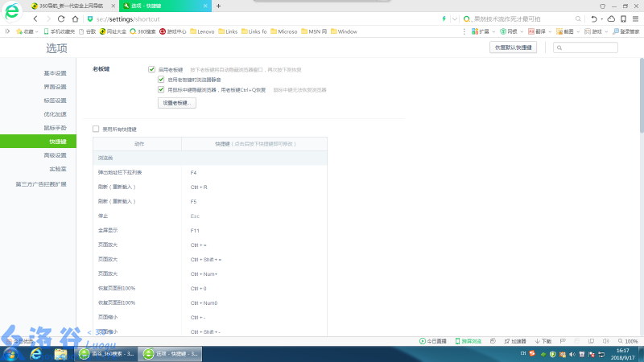Open Internet Explorer from the taskbar
Image resolution: width=644 pixels, height=362 pixels.
coord(37,354)
